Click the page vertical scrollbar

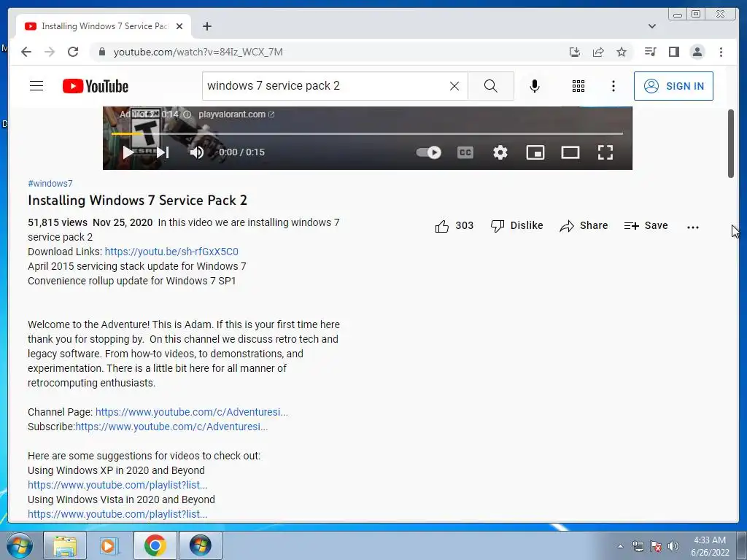tap(731, 144)
